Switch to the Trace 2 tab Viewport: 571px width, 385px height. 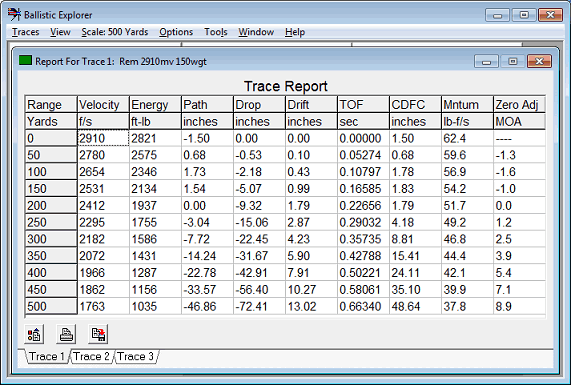91,356
